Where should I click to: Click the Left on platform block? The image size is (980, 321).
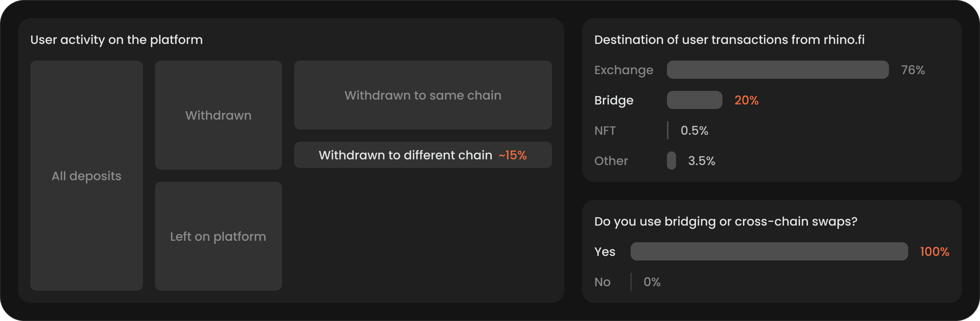click(x=219, y=236)
